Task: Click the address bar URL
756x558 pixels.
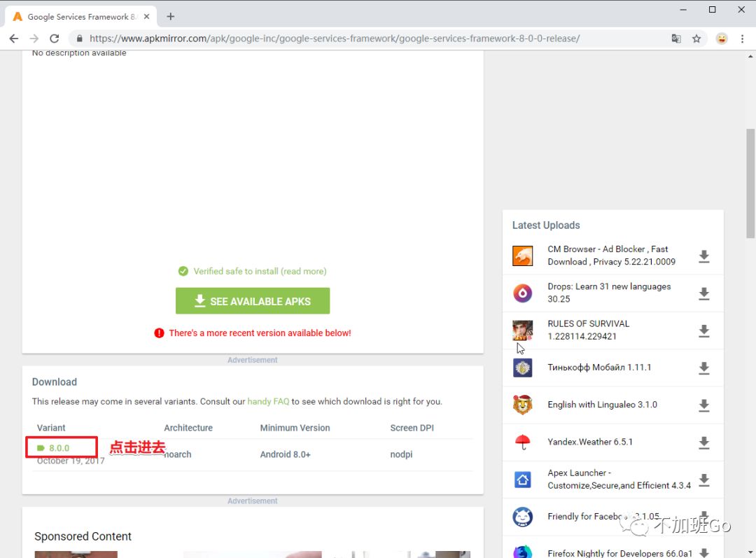Action: [335, 39]
